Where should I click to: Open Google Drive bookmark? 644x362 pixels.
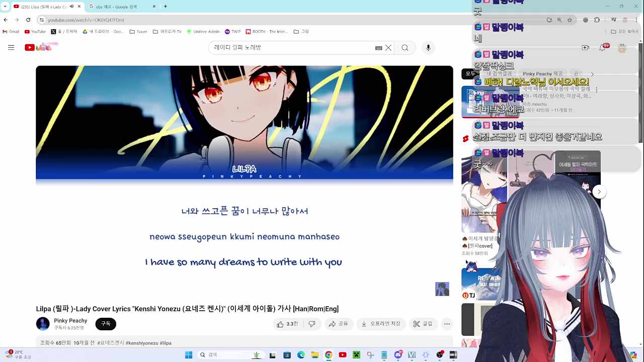(x=103, y=32)
